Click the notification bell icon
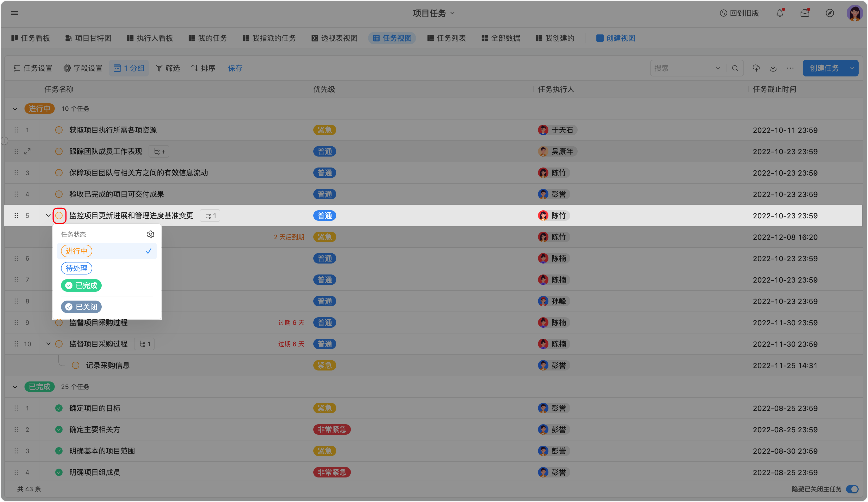Viewport: 868px width, 502px height. (x=780, y=13)
